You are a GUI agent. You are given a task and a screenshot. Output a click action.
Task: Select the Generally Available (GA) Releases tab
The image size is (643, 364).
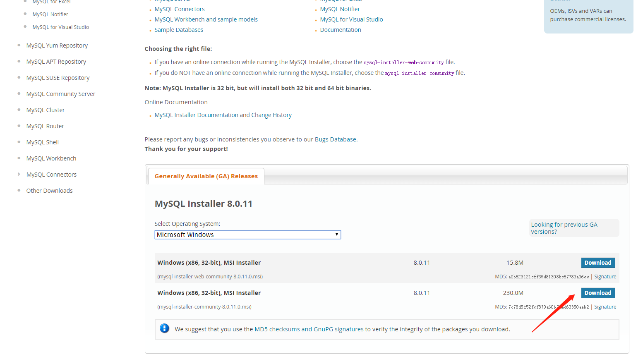pos(206,176)
